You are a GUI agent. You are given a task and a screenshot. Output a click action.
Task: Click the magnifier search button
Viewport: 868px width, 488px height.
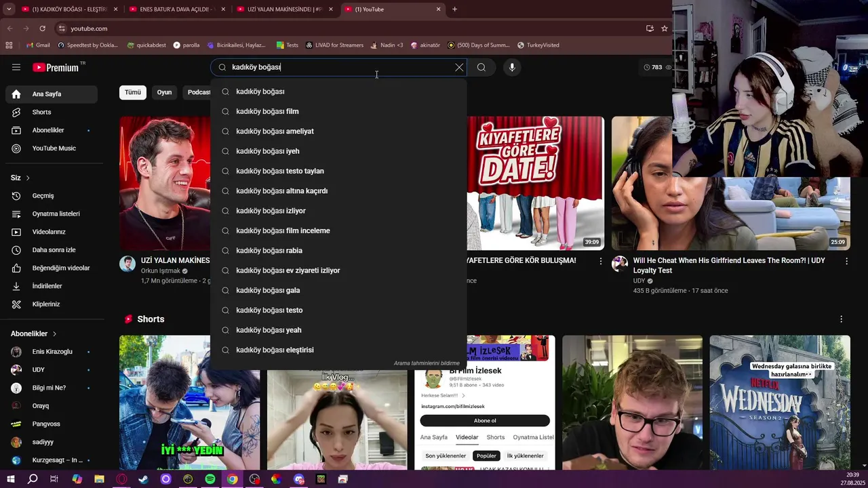click(481, 67)
